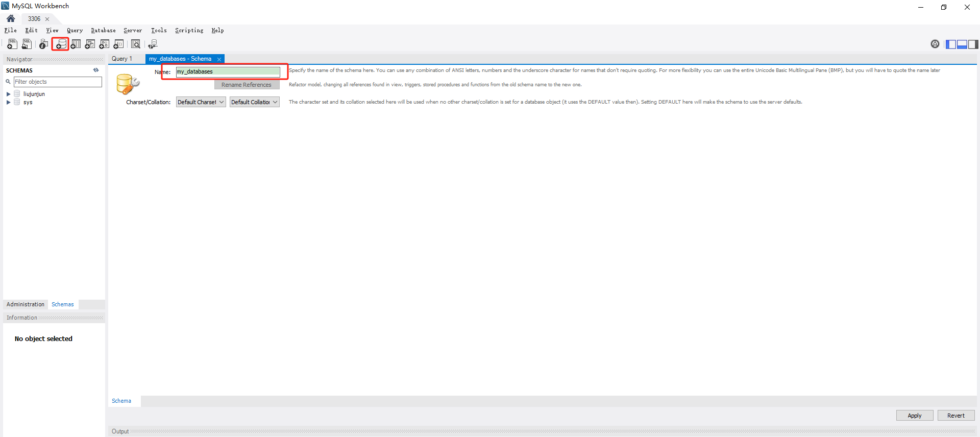Click the Revert button
The image size is (980, 437).
point(956,416)
